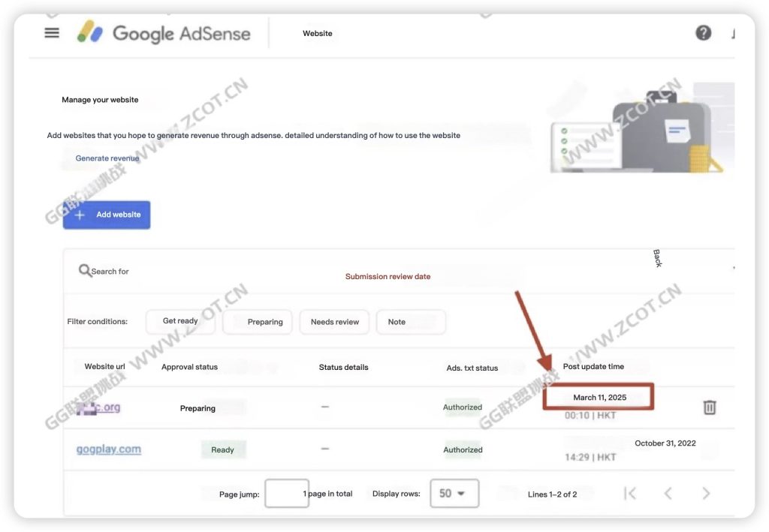
Task: Toggle the 'Needs review' filter chip
Action: point(335,322)
